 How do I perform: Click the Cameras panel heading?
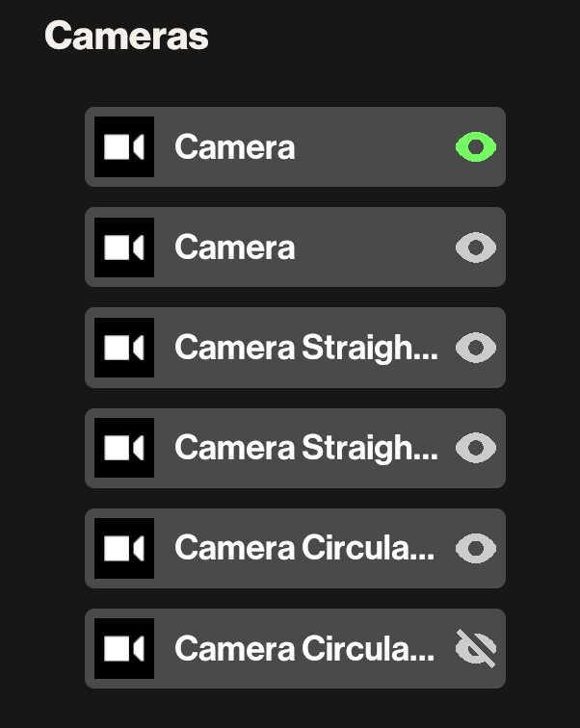click(126, 37)
